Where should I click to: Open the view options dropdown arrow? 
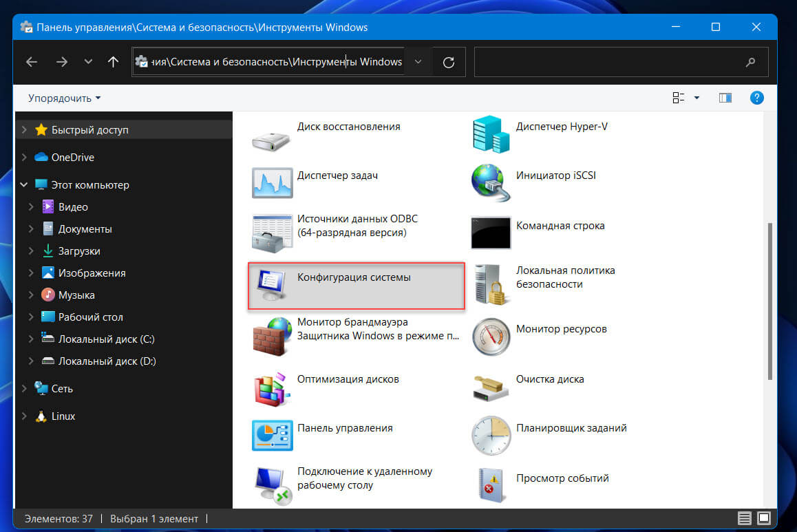[697, 98]
